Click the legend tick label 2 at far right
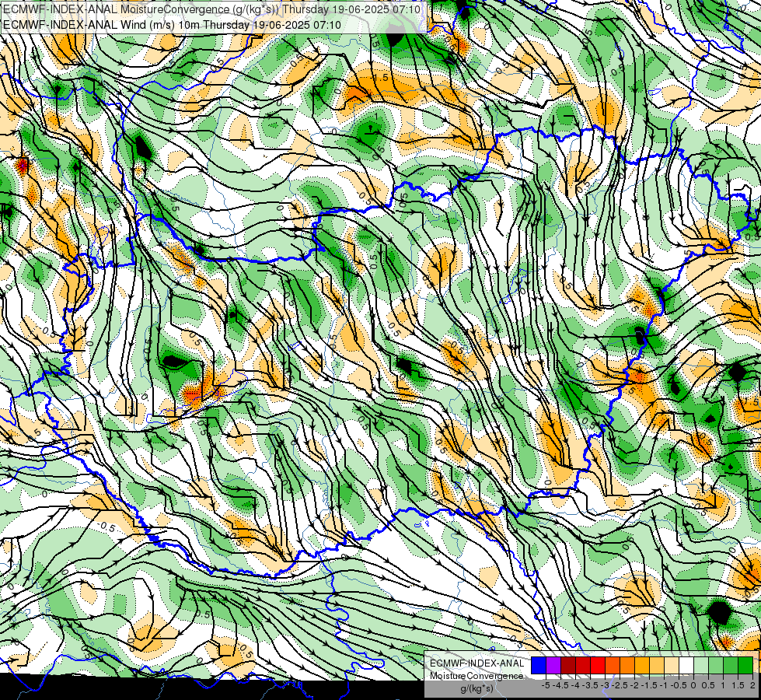The width and height of the screenshot is (761, 700). point(752,685)
